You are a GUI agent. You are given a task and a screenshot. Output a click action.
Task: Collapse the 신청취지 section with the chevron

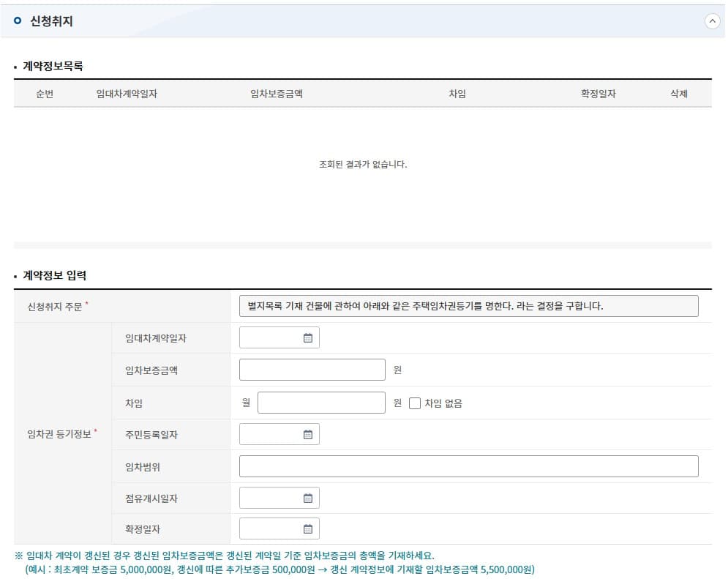tap(713, 21)
